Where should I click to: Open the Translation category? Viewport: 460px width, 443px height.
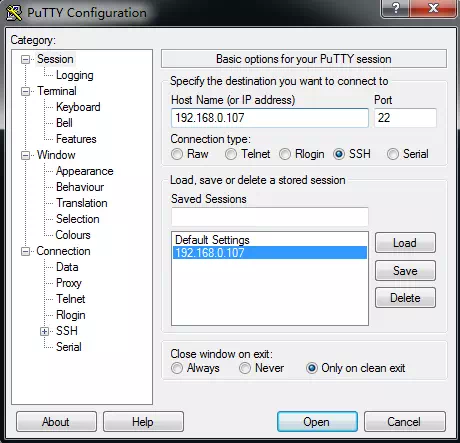(82, 203)
